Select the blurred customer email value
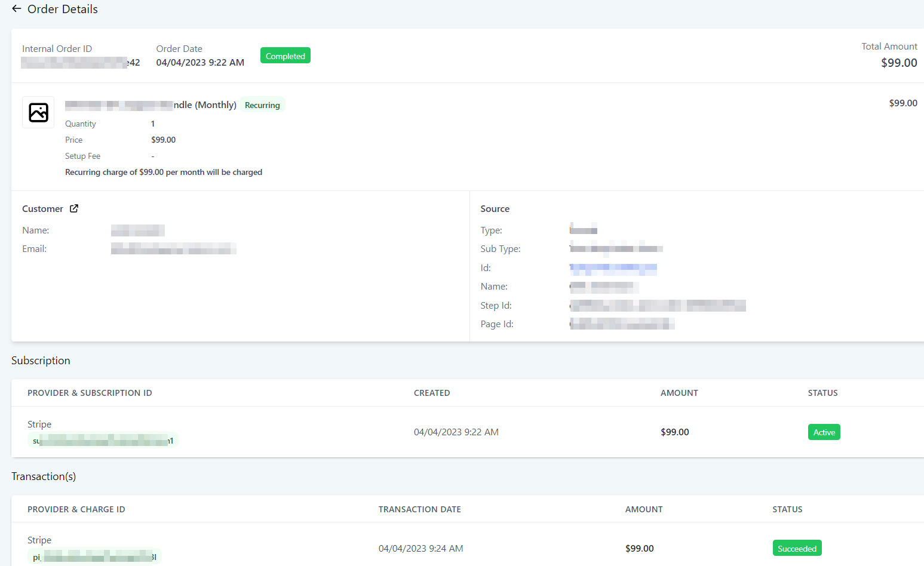 pyautogui.click(x=173, y=249)
